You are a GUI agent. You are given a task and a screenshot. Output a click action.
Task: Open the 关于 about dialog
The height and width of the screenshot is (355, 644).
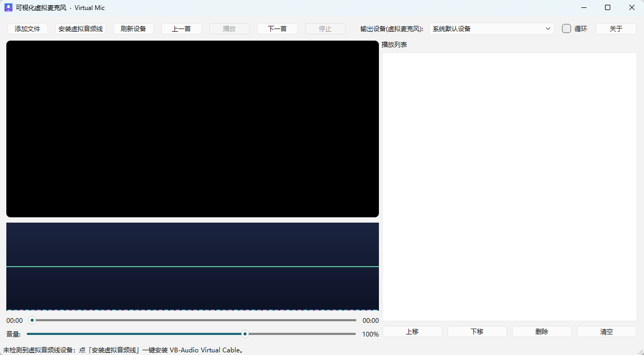click(616, 29)
